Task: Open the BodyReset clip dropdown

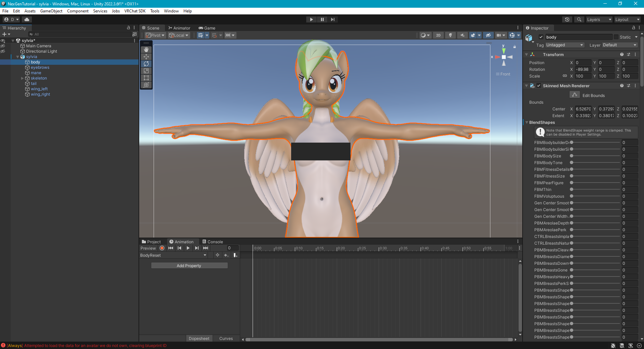Action: [x=173, y=255]
